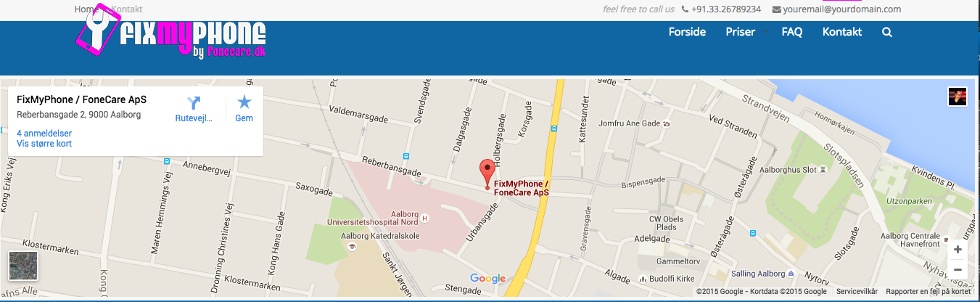Click the Home link in top bar
980x302 pixels.
point(86,9)
